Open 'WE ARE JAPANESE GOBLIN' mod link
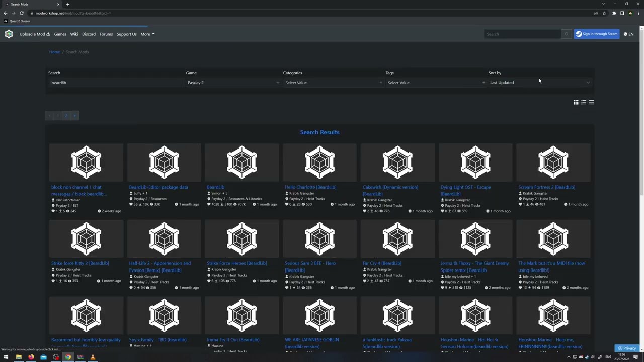The height and width of the screenshot is (362, 644). 311,343
